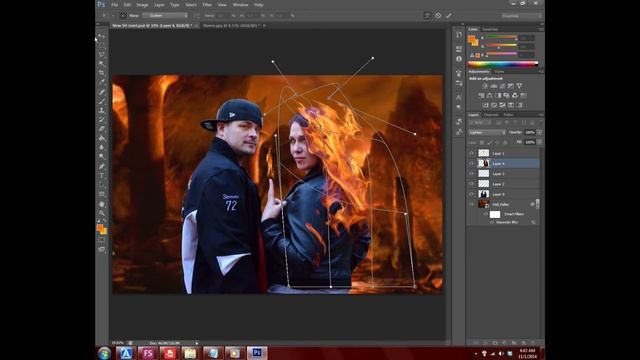Open the workspace switcher dropdown
The height and width of the screenshot is (360, 640).
coord(522,16)
